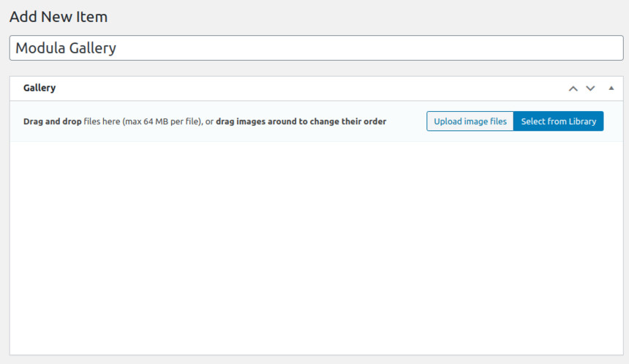The height and width of the screenshot is (364, 629).
Task: Focus the Modula Gallery title field
Action: (x=316, y=48)
